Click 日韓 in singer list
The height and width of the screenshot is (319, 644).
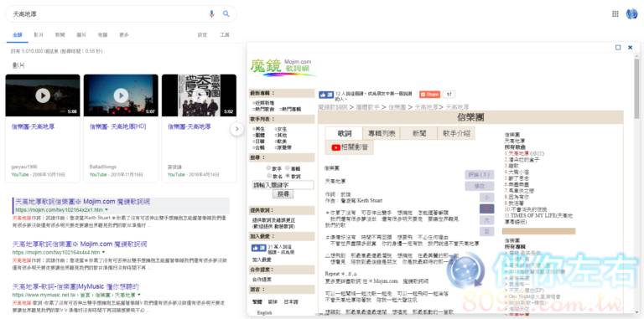pos(259,141)
